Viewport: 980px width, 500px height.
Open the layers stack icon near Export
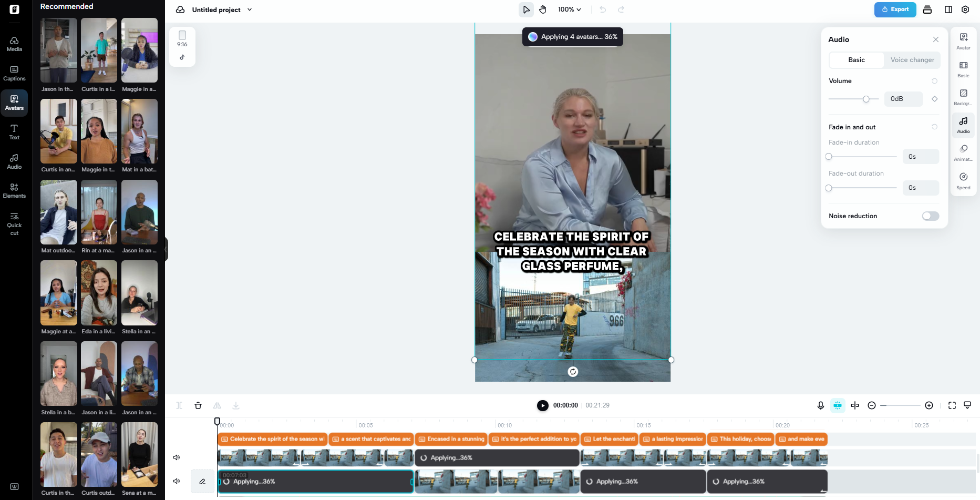click(927, 9)
